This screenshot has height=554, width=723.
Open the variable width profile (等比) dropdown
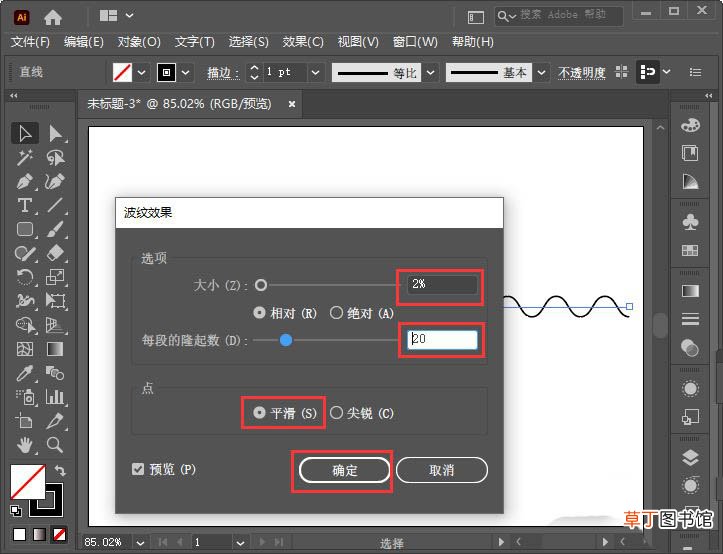click(430, 73)
